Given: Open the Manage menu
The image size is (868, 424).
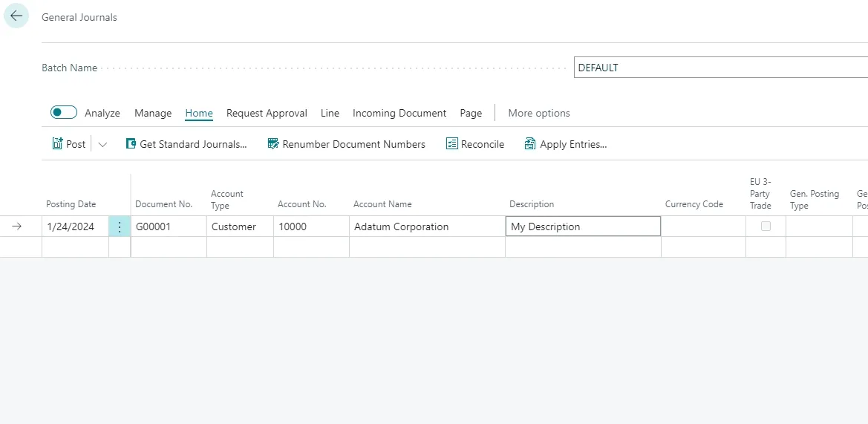Looking at the screenshot, I should 153,113.
